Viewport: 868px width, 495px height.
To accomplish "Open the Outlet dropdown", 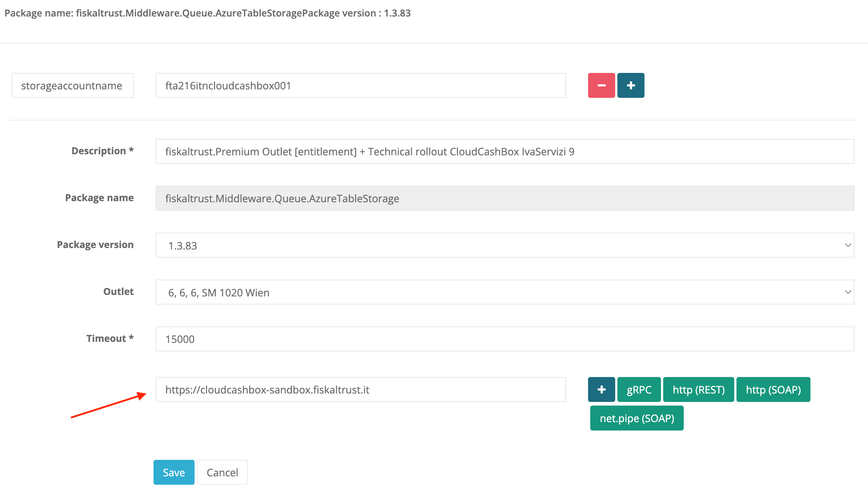I will pos(505,292).
